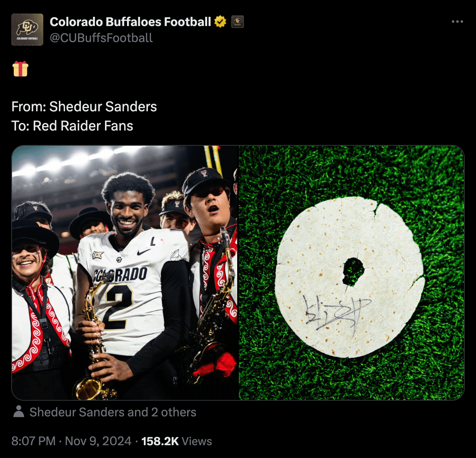This screenshot has width=476, height=458.
Task: Click the "To: Red Raider Fans" text line
Action: coord(72,126)
